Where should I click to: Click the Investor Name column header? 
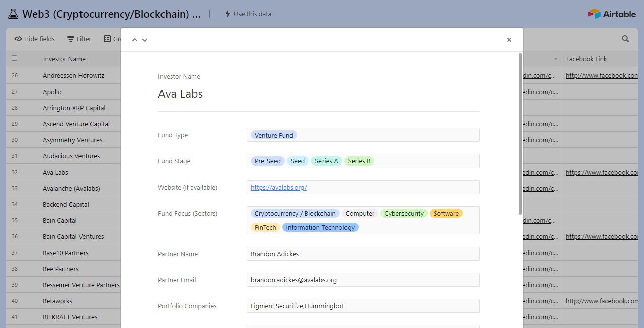click(x=64, y=59)
